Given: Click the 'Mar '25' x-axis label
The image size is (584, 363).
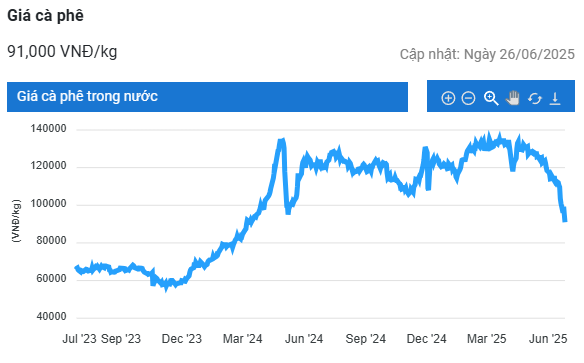Looking at the screenshot, I should (486, 339).
